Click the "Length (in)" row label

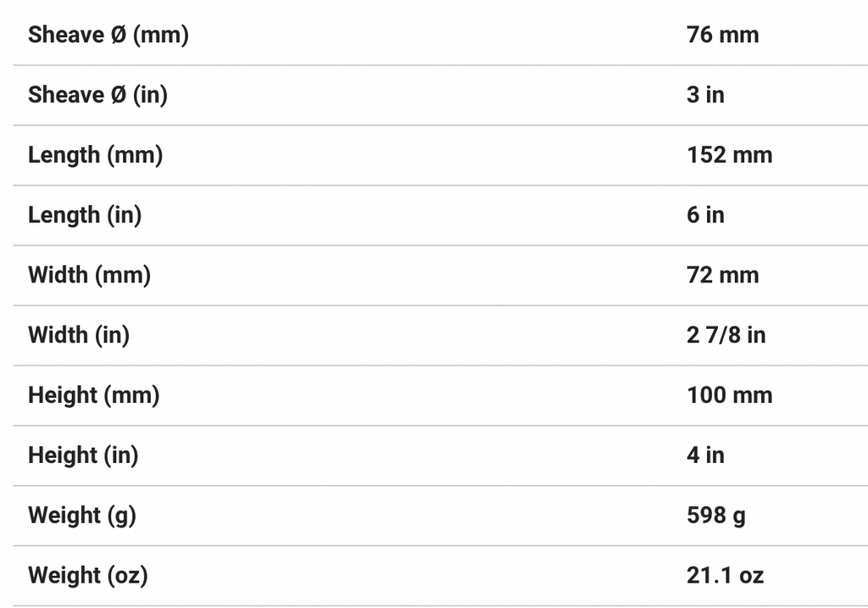coord(85,215)
